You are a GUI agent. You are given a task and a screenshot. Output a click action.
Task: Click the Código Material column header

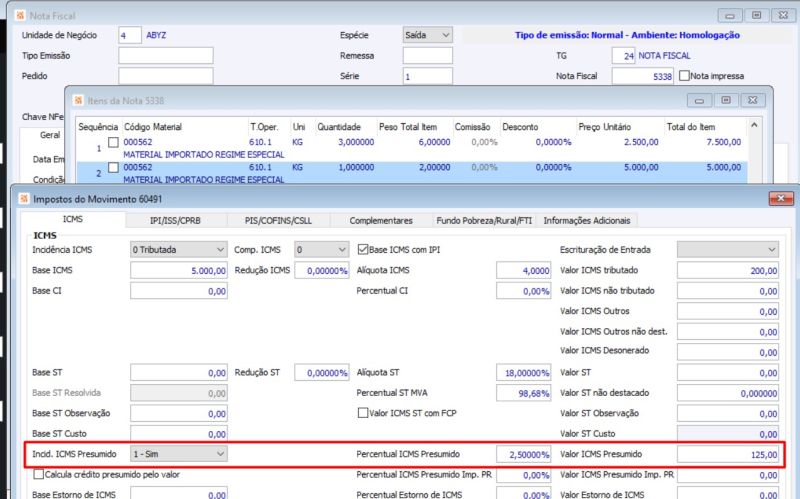pos(153,127)
